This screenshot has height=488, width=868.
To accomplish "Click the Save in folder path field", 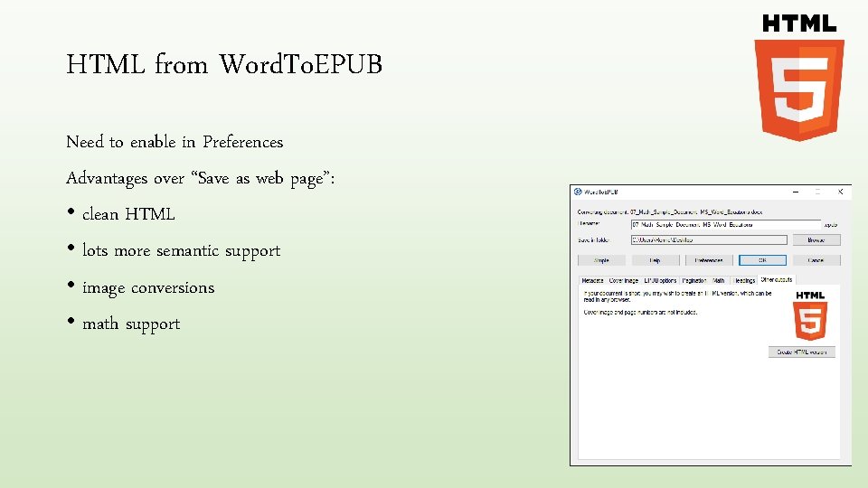I will coord(709,240).
